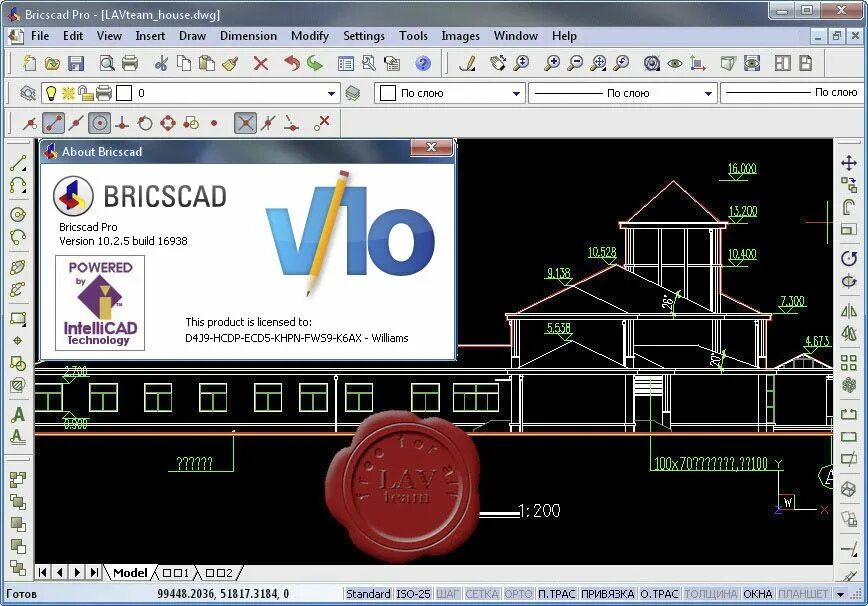Select the Move tool in the right toolbar
The width and height of the screenshot is (868, 606).
[849, 163]
